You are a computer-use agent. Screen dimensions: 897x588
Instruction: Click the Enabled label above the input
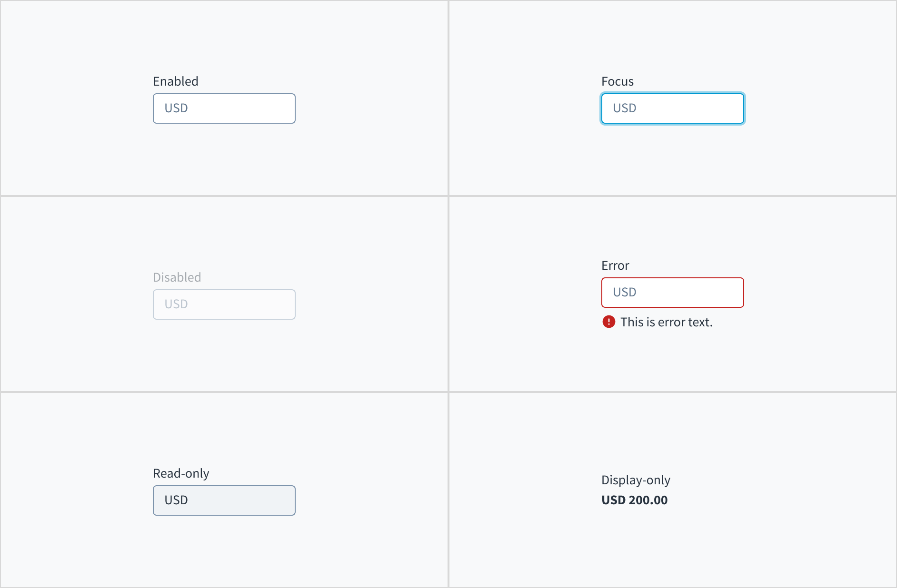[x=175, y=81]
